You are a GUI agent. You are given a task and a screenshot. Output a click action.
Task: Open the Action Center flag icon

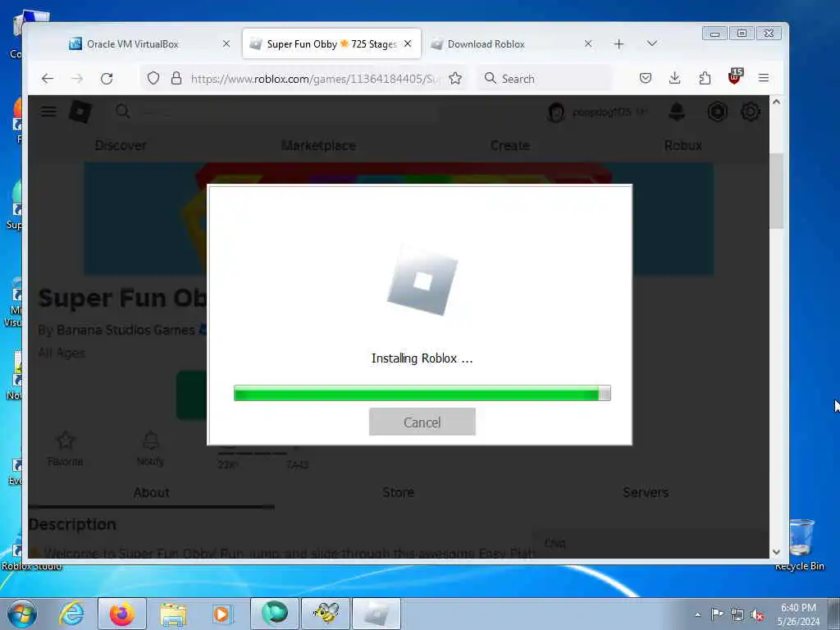tap(717, 614)
